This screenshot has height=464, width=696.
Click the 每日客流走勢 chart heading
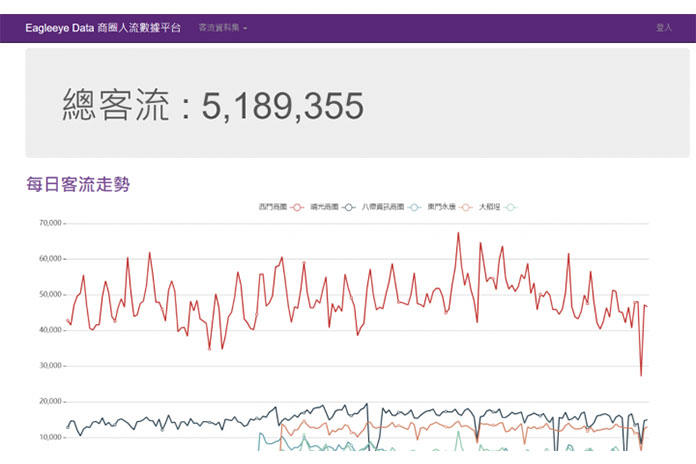pos(78,184)
